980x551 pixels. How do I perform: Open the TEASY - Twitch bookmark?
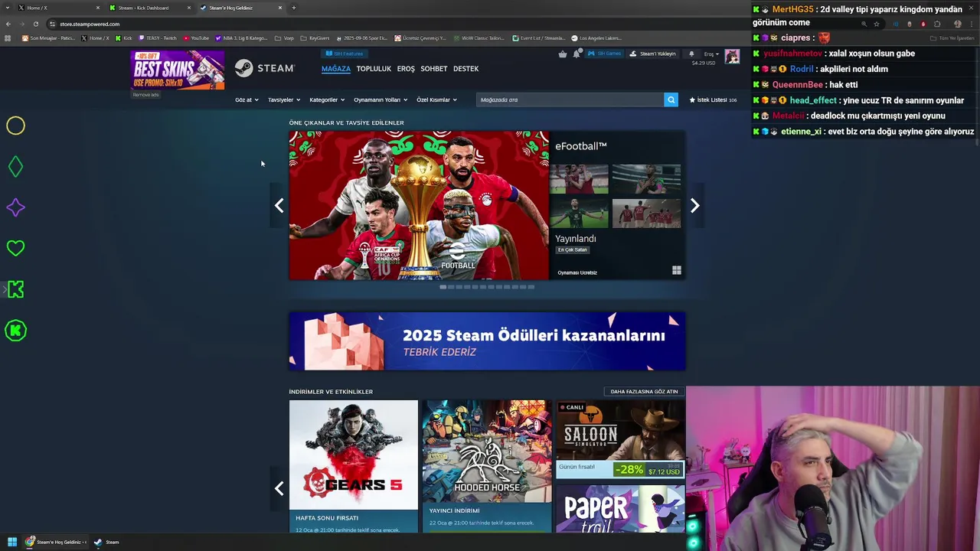tap(157, 37)
